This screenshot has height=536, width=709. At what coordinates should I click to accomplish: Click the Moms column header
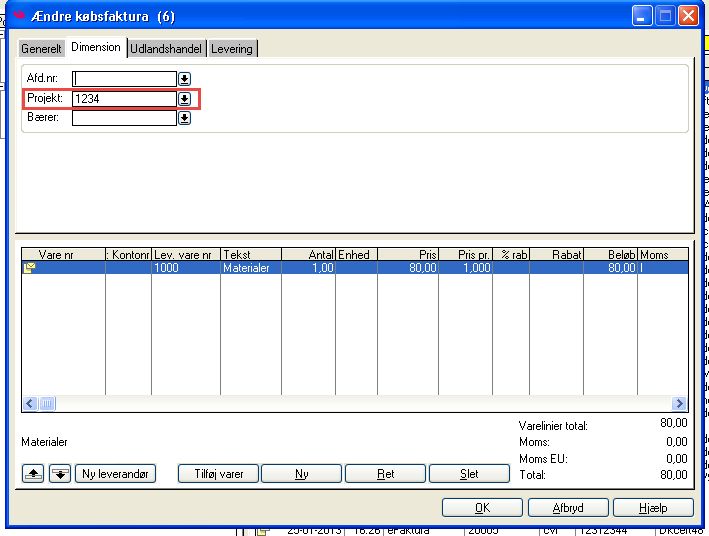tap(663, 255)
